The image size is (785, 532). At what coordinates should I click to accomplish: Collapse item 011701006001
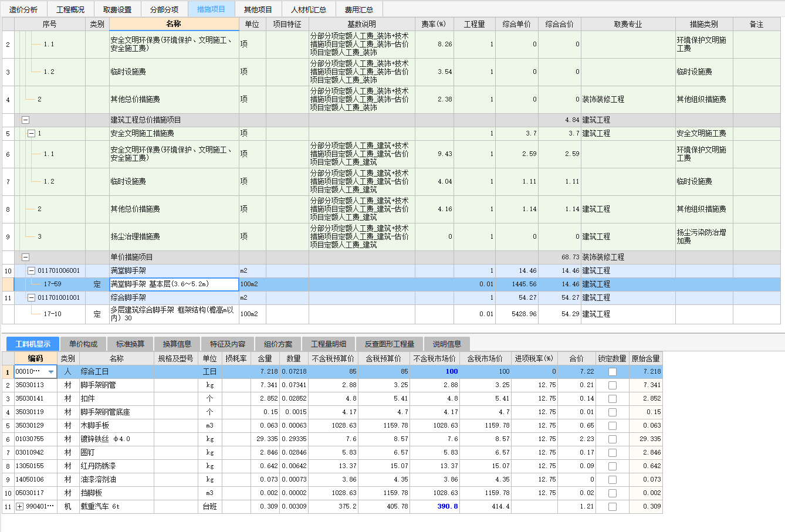point(32,270)
